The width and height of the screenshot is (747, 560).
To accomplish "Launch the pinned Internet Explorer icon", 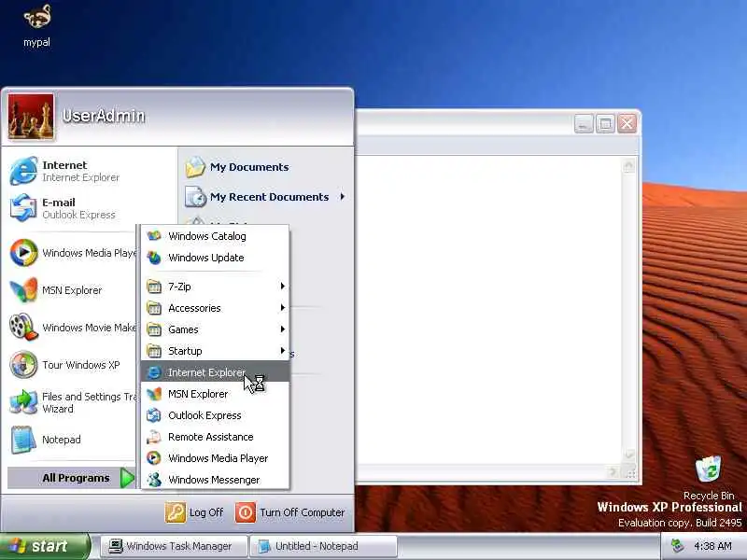I will tap(23, 171).
